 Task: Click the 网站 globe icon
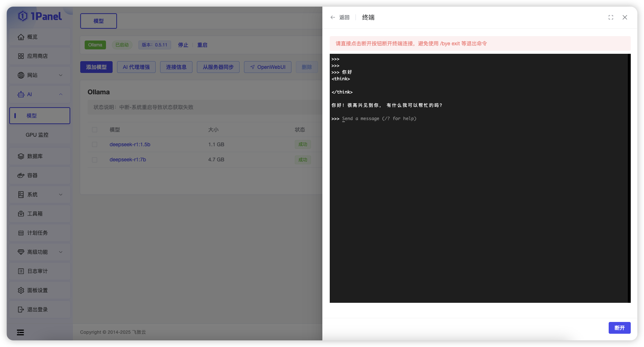pyautogui.click(x=21, y=75)
